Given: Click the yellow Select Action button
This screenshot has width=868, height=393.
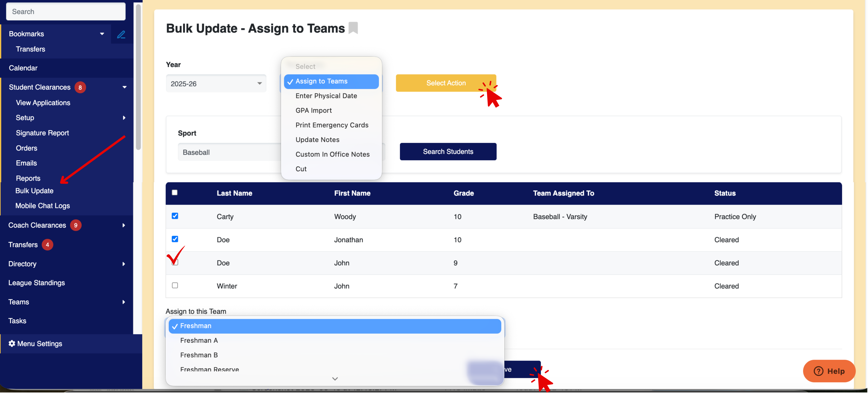Looking at the screenshot, I should pos(445,83).
